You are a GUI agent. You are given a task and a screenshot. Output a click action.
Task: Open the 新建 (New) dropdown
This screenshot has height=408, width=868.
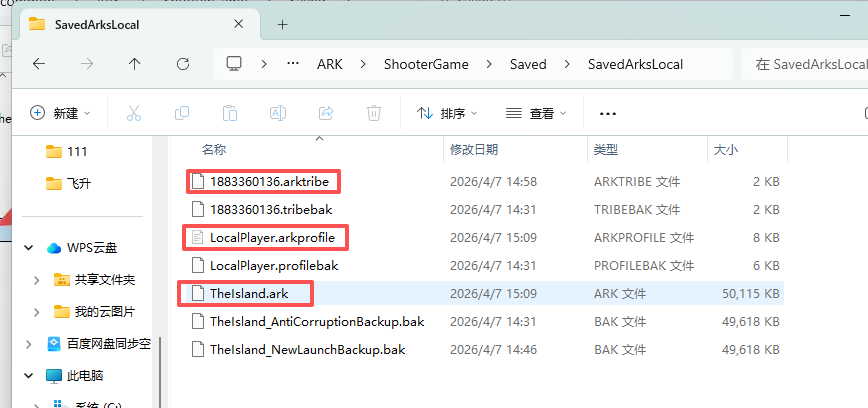click(60, 113)
